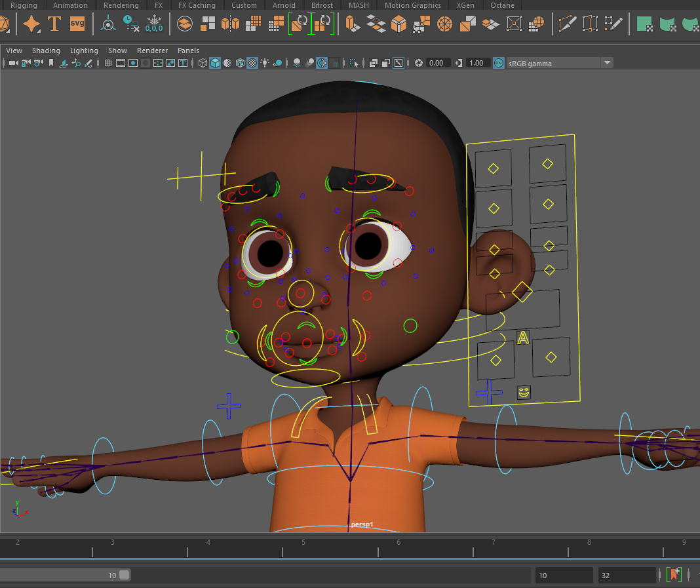Image resolution: width=700 pixels, height=588 pixels.
Task: Click the range slider handle showing 10
Action: [124, 576]
